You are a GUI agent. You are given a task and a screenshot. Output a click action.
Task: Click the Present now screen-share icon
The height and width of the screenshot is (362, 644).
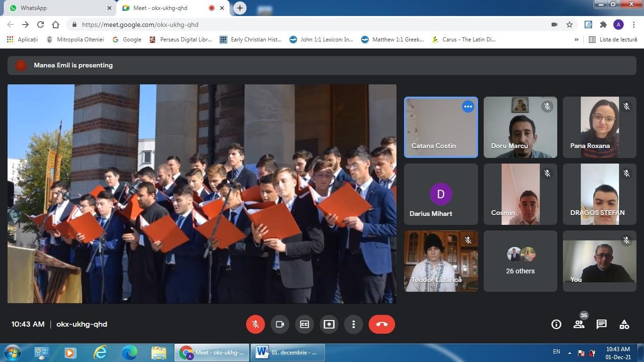tap(329, 324)
